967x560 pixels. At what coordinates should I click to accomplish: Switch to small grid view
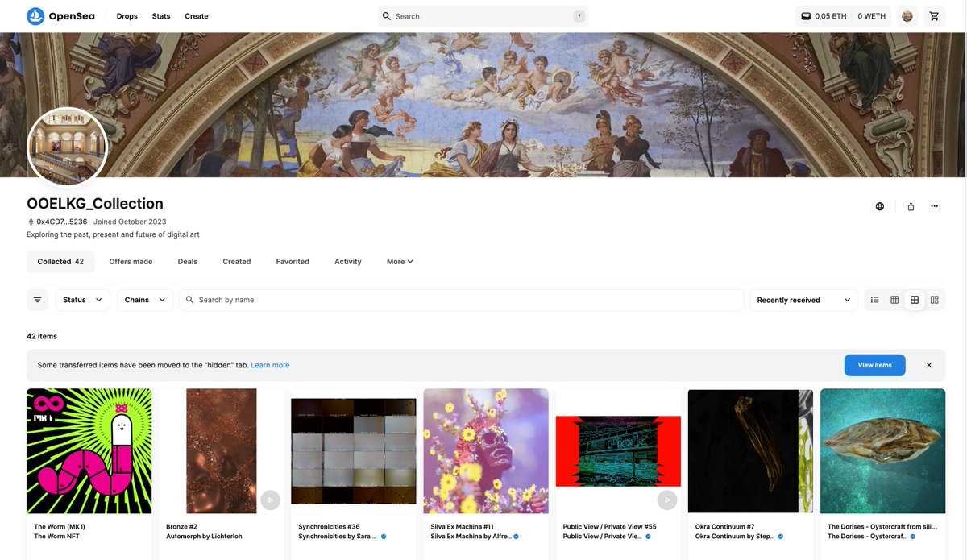pos(894,300)
